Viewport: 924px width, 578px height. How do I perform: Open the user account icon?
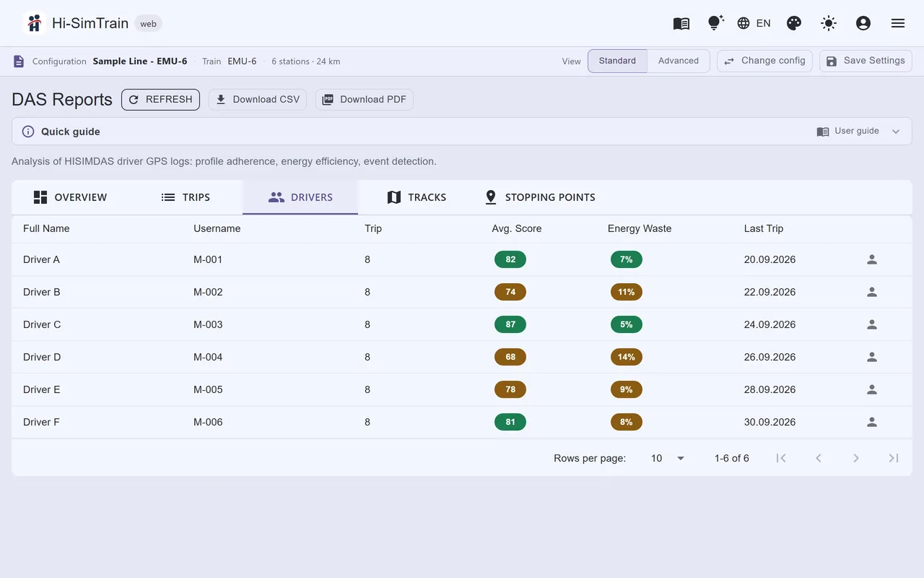(x=863, y=23)
